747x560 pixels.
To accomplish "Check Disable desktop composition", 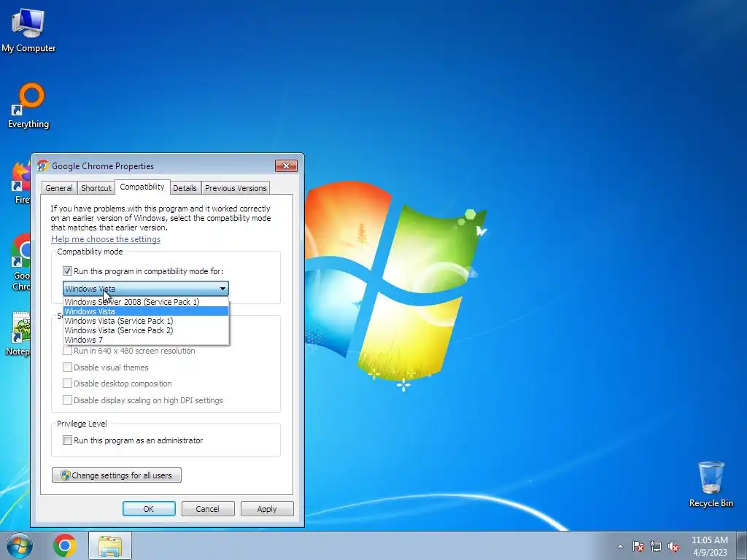I will (x=68, y=384).
